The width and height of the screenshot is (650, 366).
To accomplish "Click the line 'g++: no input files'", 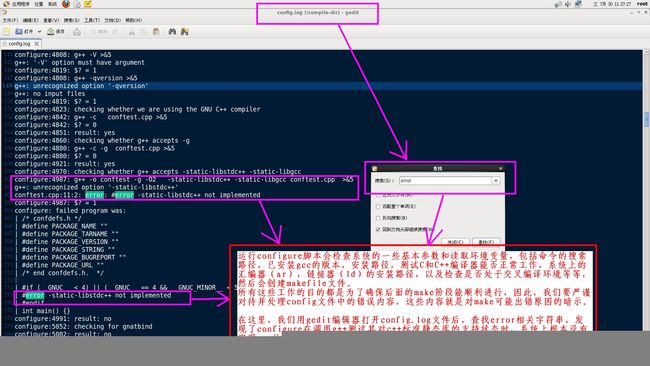I will (49, 94).
